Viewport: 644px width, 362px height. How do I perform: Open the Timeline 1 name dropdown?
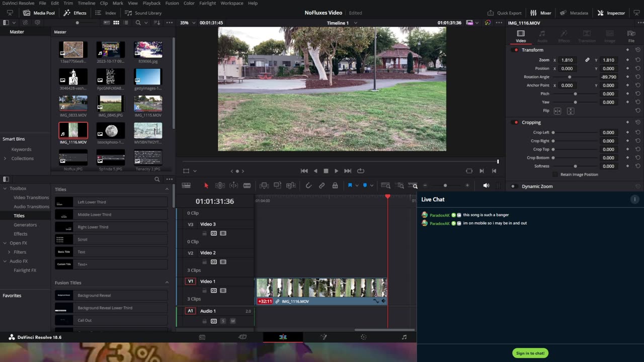(356, 23)
